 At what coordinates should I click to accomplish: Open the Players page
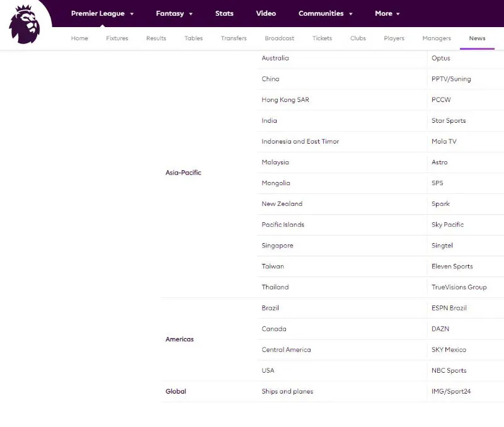click(x=394, y=38)
